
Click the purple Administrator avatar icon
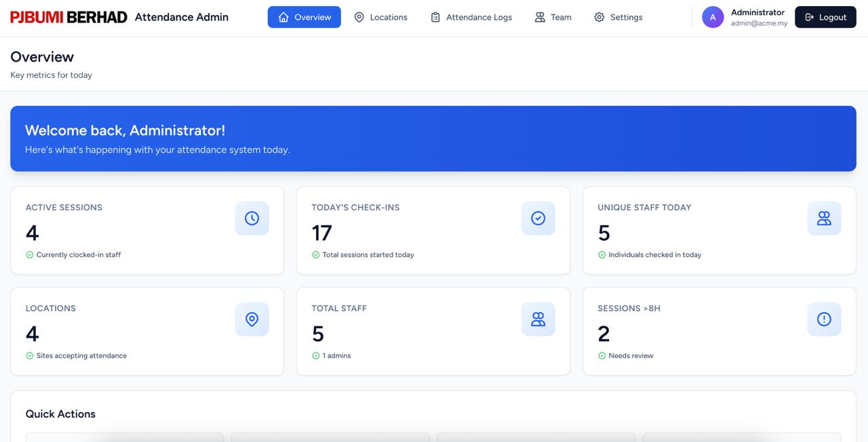pos(713,17)
